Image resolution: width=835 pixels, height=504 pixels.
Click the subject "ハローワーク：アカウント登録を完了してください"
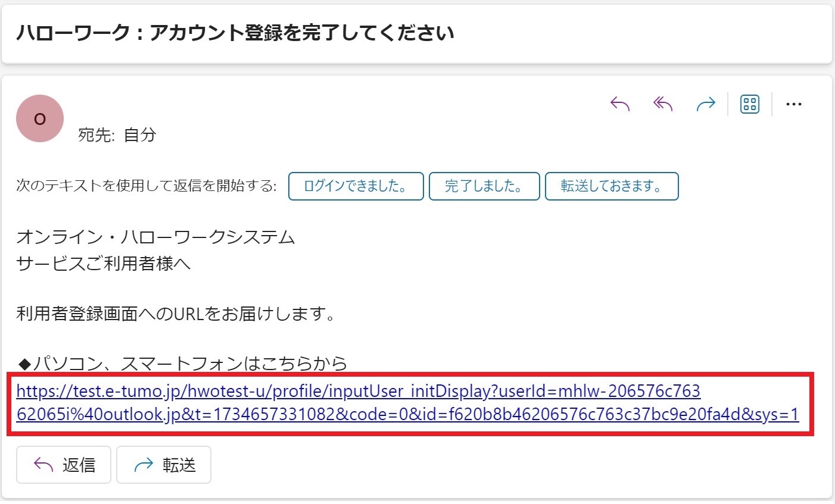click(x=235, y=33)
